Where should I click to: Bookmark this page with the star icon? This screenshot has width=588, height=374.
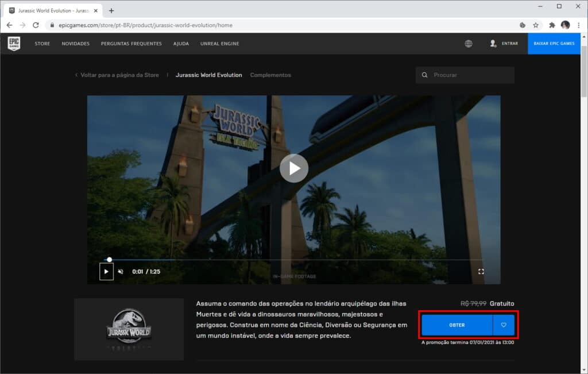click(536, 25)
